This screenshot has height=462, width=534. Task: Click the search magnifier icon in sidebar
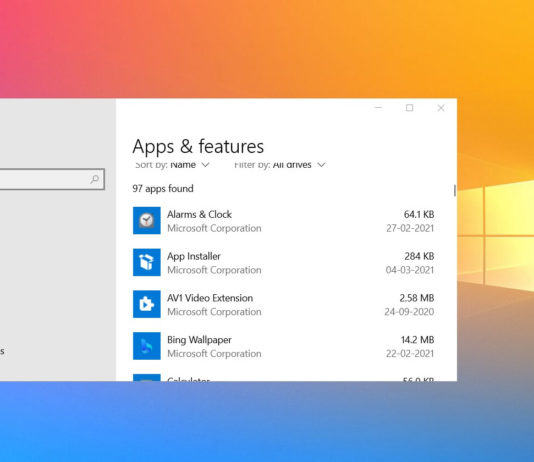point(95,179)
